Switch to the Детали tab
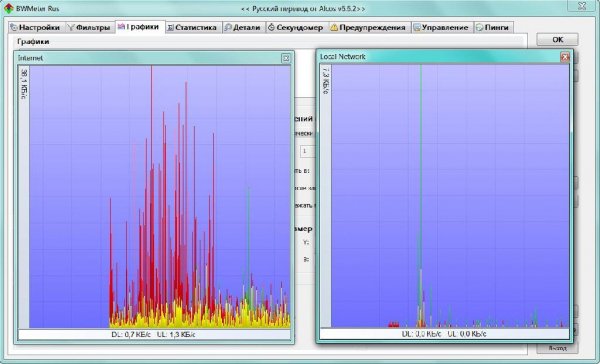Viewport: 600px width, 364px height. 243,28
